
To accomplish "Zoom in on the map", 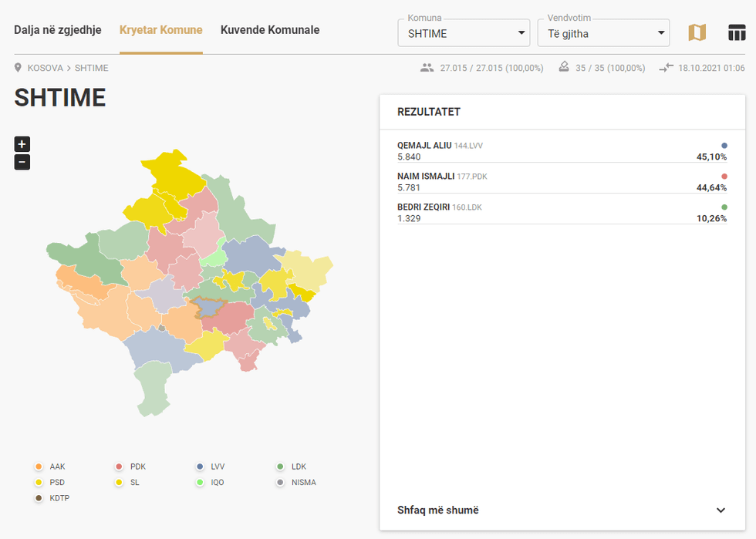I will (x=22, y=144).
